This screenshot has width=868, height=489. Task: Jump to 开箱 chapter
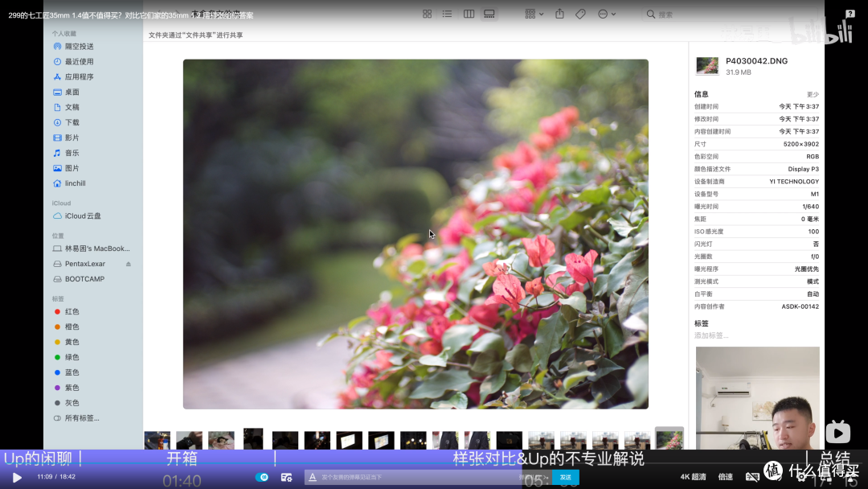[182, 458]
